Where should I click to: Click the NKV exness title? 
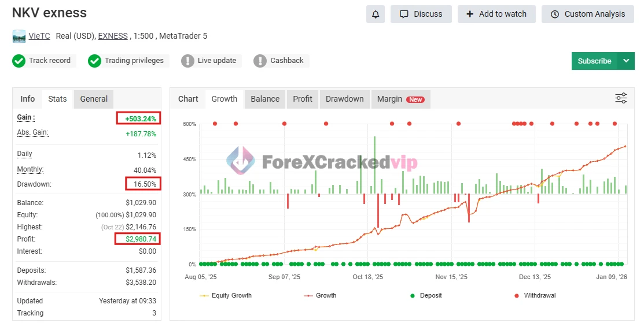click(49, 13)
